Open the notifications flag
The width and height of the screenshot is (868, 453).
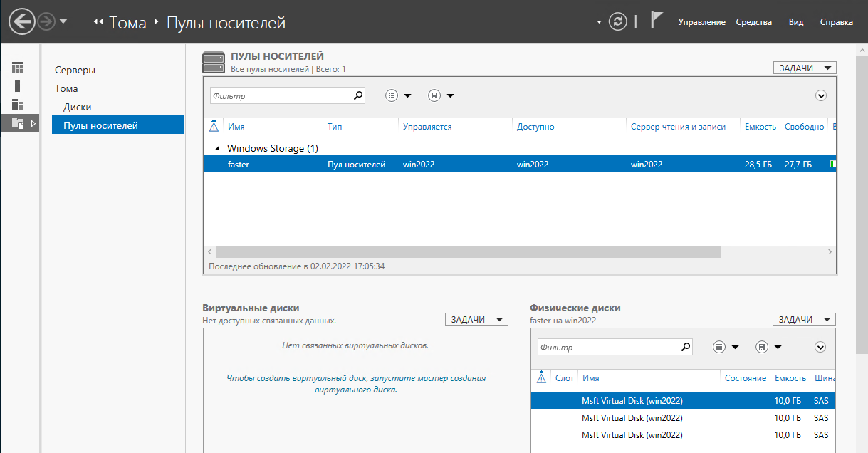657,21
